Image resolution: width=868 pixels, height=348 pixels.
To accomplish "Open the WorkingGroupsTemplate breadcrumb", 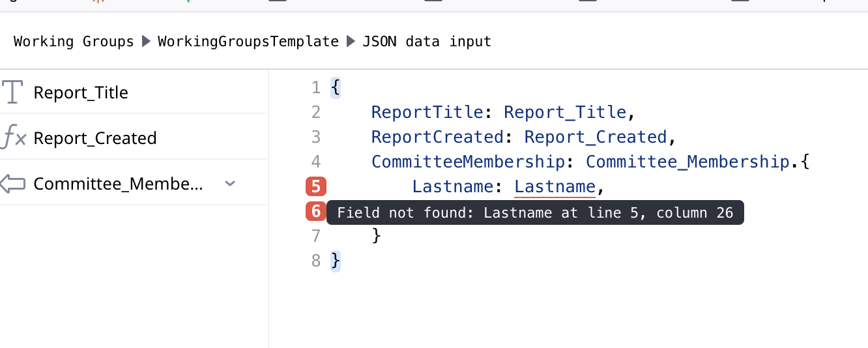I will (x=248, y=42).
